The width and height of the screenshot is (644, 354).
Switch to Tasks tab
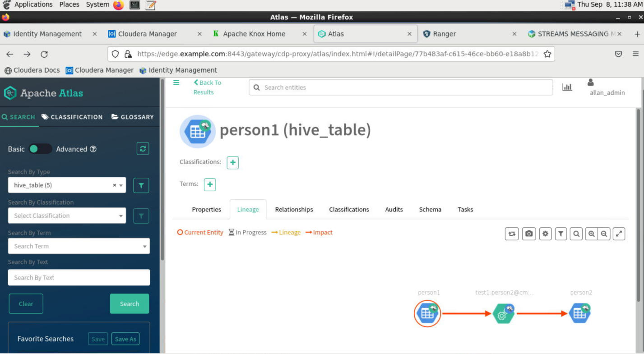click(465, 210)
